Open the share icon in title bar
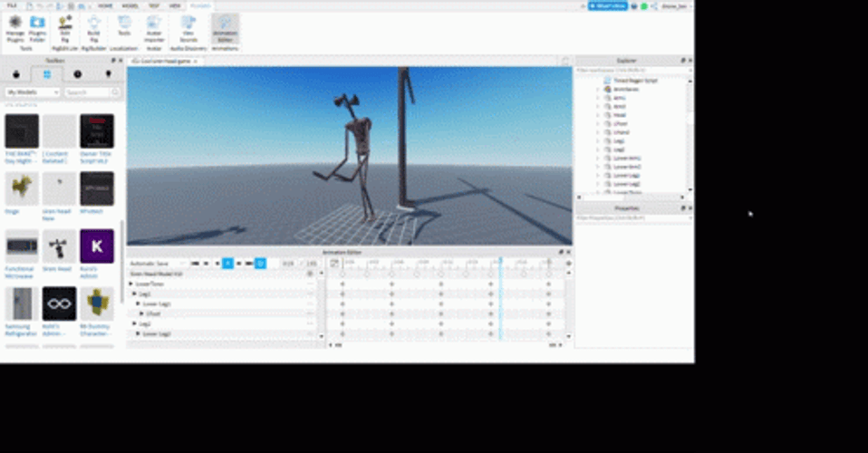This screenshot has width=868, height=453. coord(654,6)
